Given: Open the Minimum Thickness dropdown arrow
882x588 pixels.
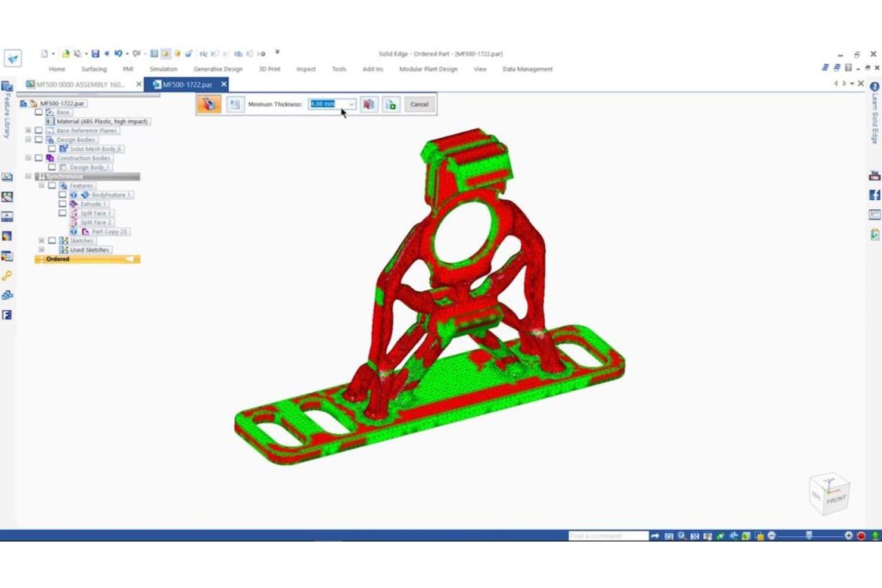Looking at the screenshot, I should [352, 104].
